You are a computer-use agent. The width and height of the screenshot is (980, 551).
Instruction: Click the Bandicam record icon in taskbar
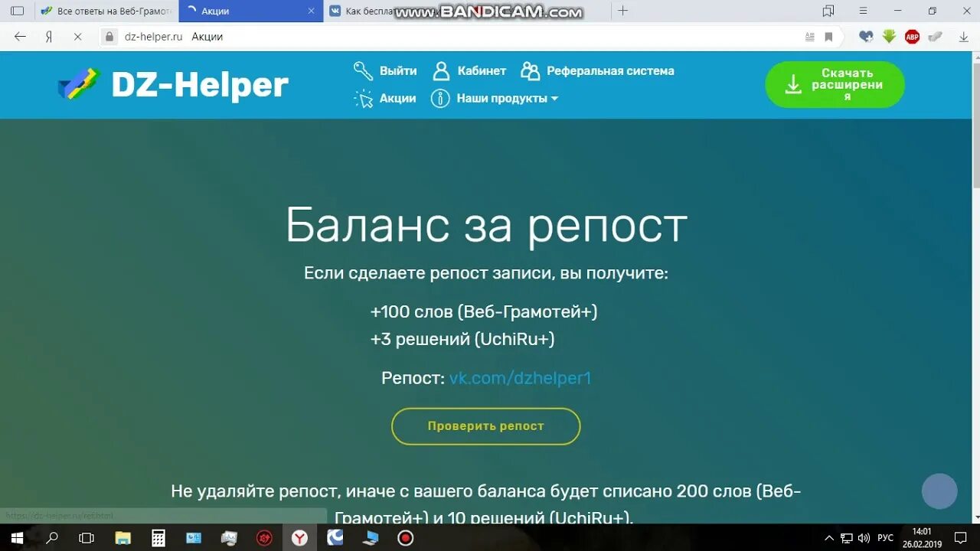click(x=406, y=538)
